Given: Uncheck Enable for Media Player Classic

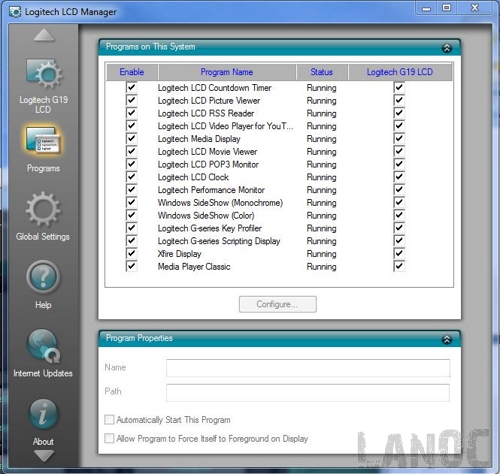Looking at the screenshot, I should click(131, 266).
